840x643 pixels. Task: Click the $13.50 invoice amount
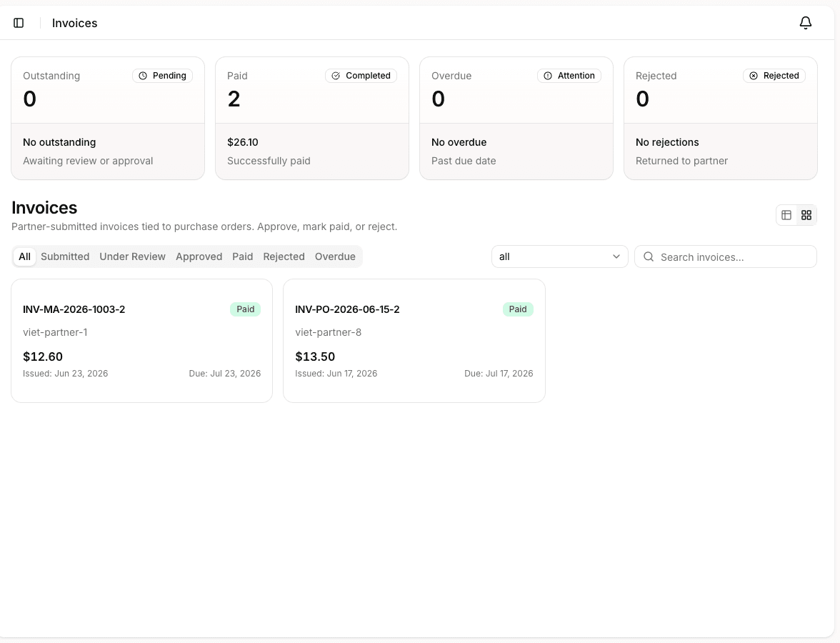(315, 357)
